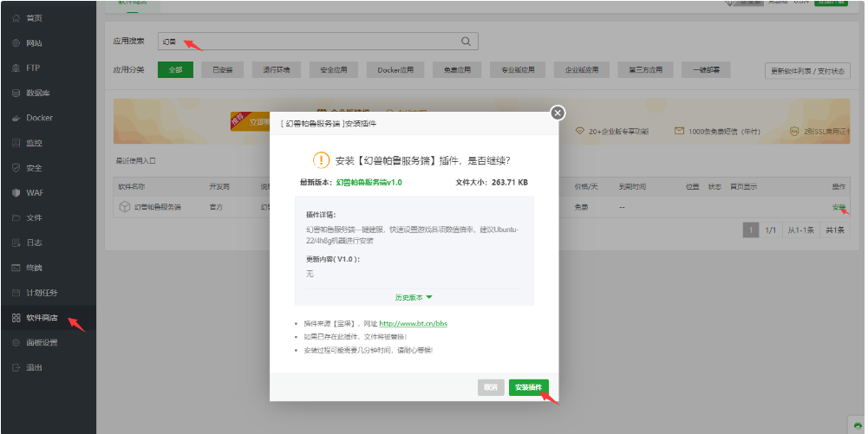Open 计划任务 in the sidebar menu
Image resolution: width=868 pixels, height=434 pixels.
coord(42,293)
